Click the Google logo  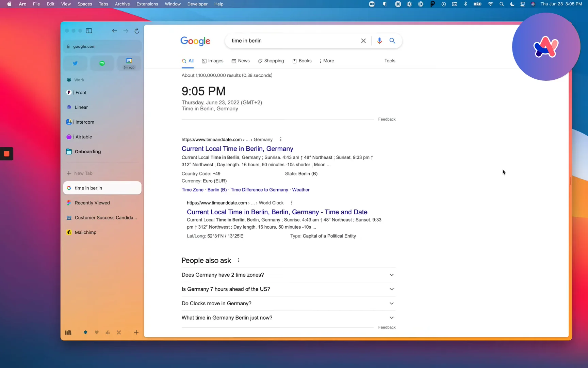195,41
